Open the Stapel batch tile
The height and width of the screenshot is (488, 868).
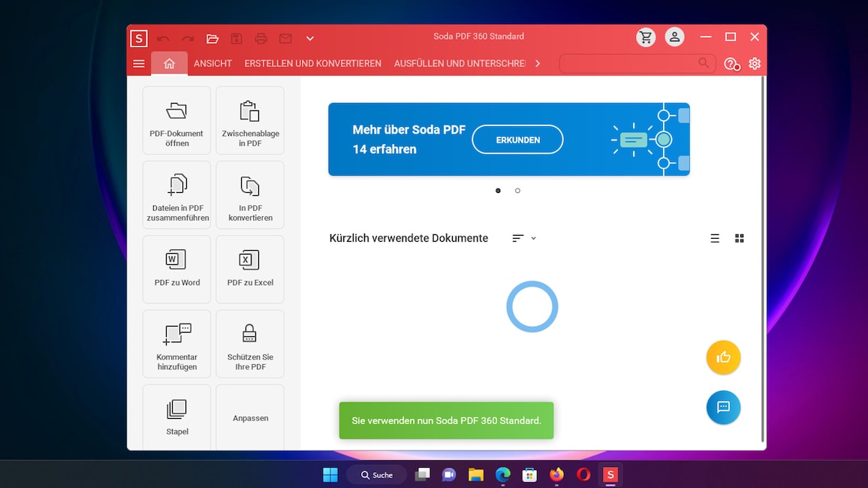[x=176, y=417]
